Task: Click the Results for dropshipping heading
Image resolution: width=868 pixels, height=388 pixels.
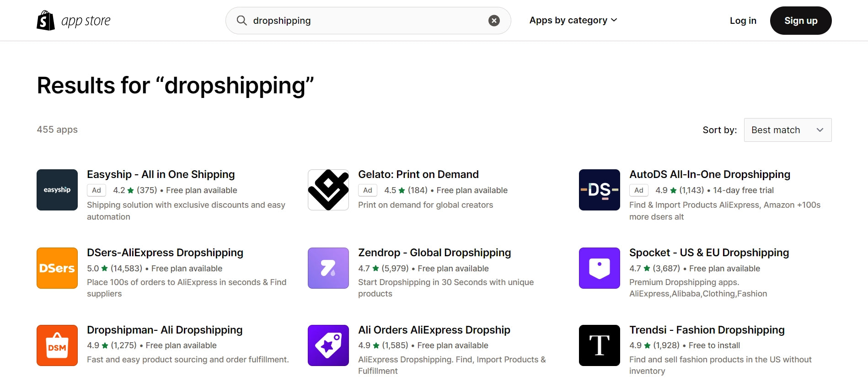Action: click(176, 86)
